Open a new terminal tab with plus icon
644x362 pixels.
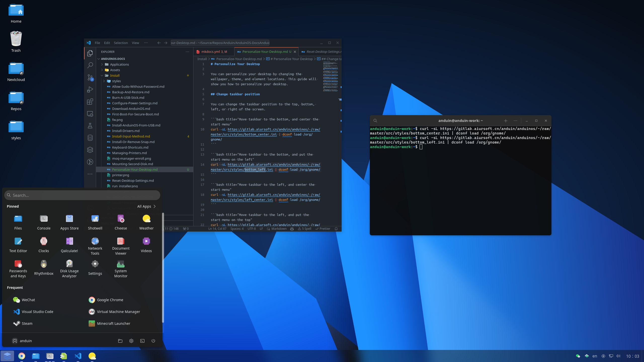(506, 121)
